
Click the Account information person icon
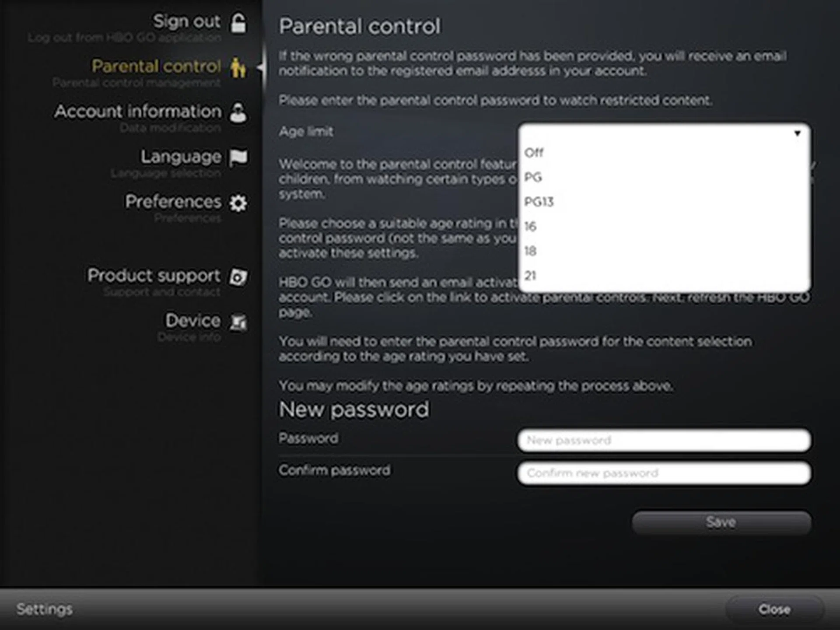tap(238, 112)
